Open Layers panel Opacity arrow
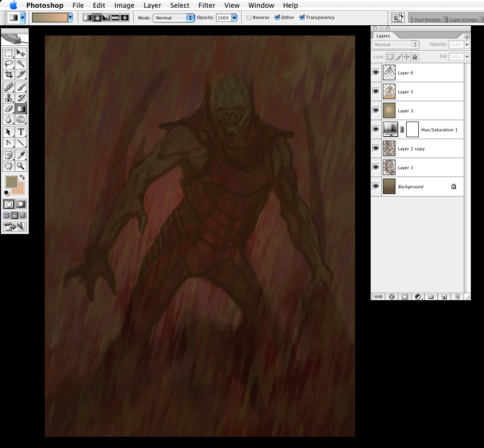The height and width of the screenshot is (448, 484). pos(467,44)
